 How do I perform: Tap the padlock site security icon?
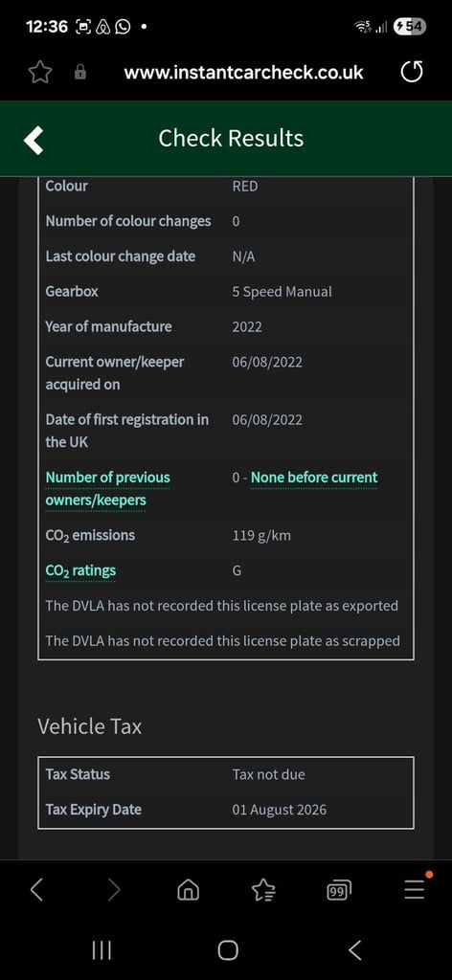(80, 73)
